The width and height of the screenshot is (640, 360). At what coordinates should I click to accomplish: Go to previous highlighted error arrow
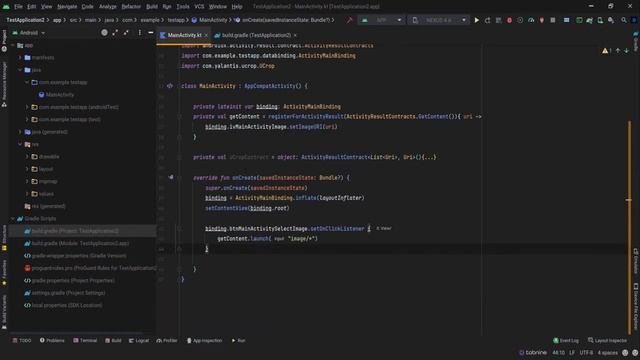coord(618,51)
